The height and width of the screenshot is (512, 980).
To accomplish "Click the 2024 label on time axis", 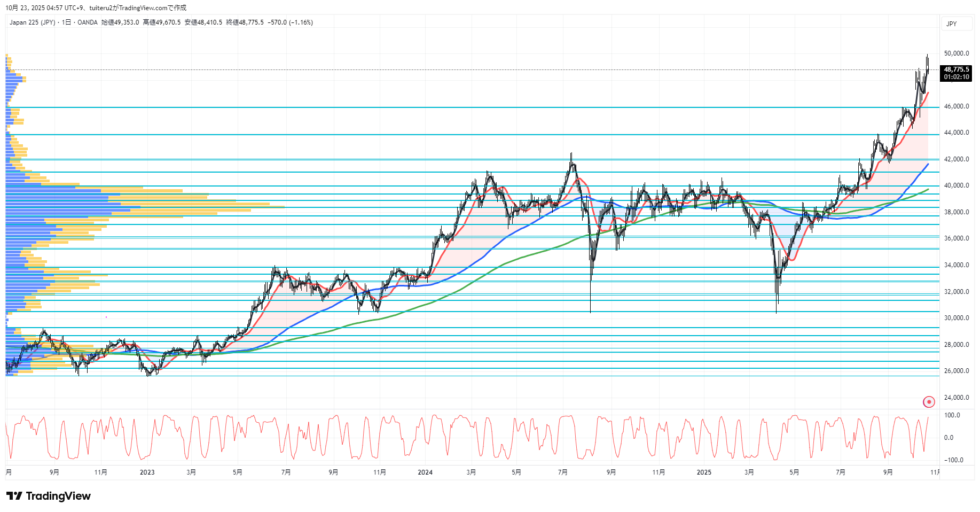I will pyautogui.click(x=425, y=472).
